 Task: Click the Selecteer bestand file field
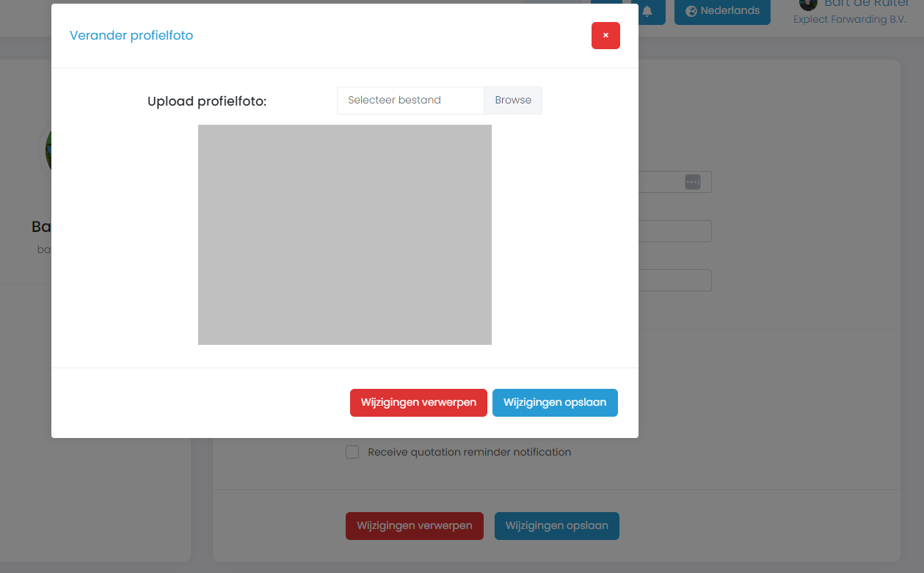(410, 101)
